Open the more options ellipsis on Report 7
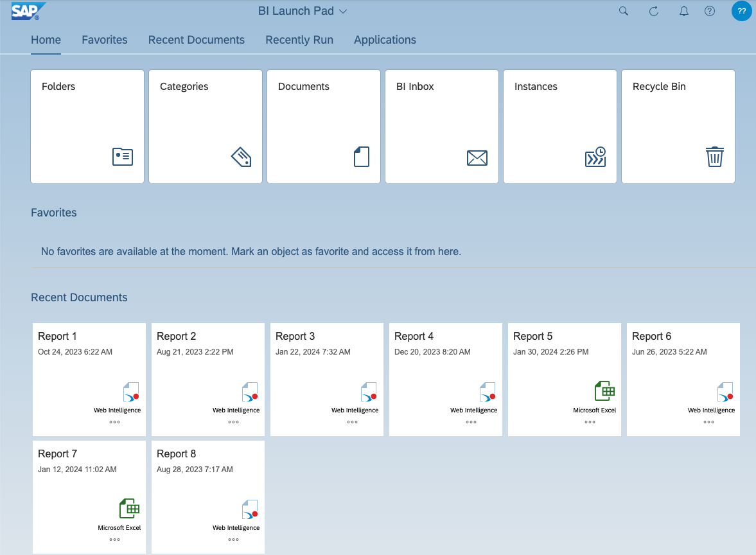 114,540
